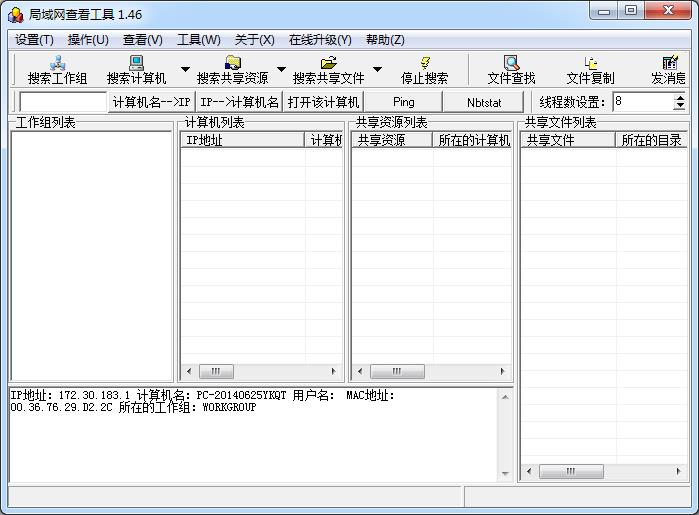Expand the dropdown arrow beside 搜索计算机
Viewport: 699px width, 515px height.
click(185, 69)
